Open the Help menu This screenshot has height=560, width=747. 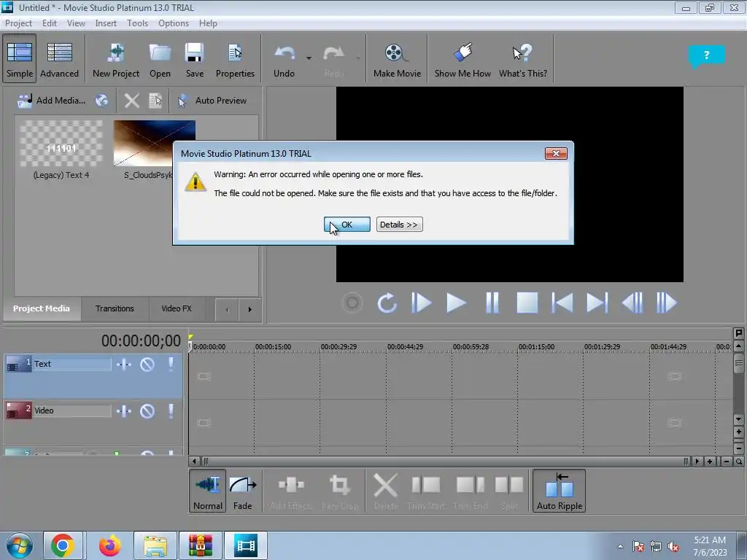pyautogui.click(x=208, y=23)
